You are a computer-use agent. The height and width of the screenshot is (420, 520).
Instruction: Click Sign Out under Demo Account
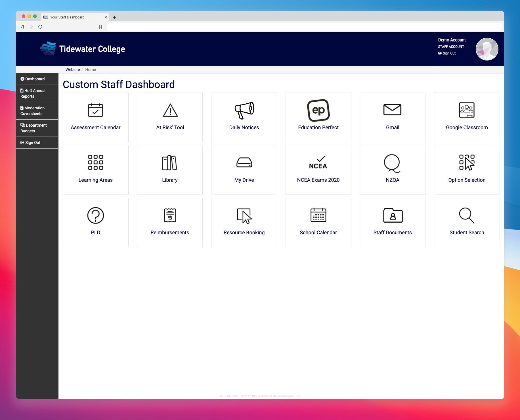449,53
